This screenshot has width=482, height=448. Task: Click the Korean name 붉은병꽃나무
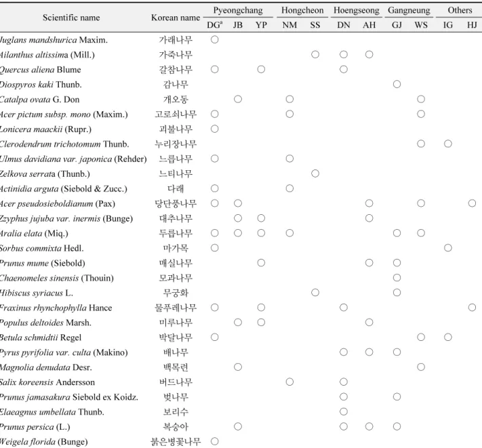tap(176, 442)
